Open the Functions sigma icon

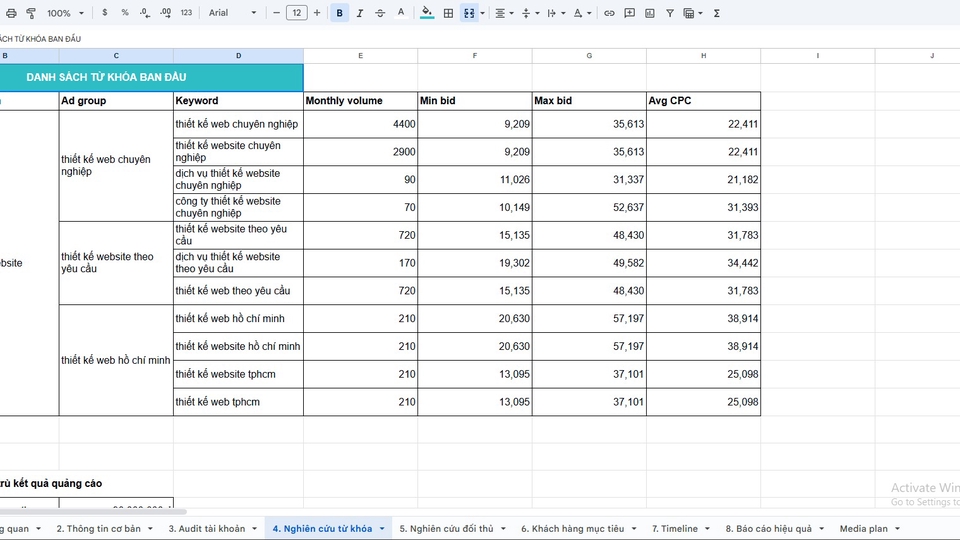click(x=716, y=13)
